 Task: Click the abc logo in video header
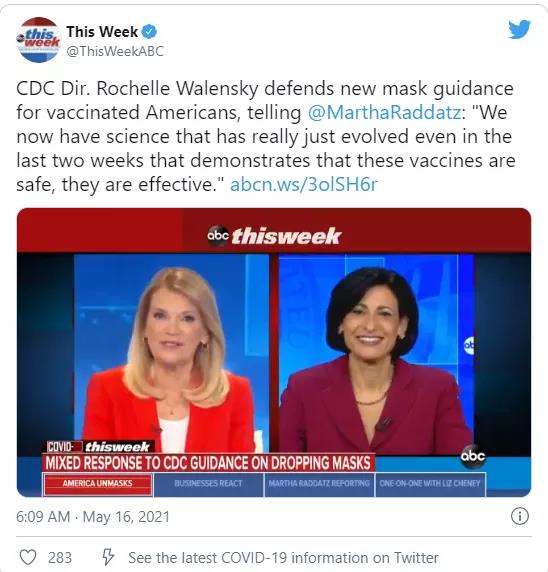218,236
